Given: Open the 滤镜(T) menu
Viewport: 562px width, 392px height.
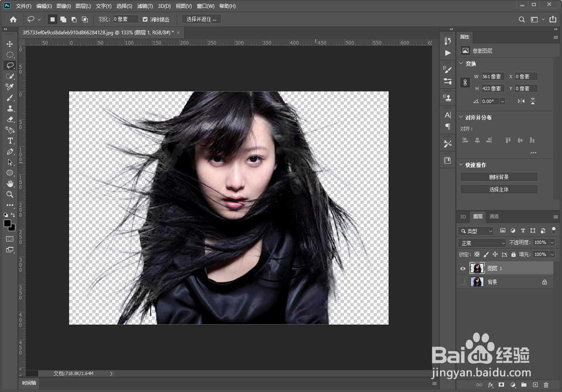Looking at the screenshot, I should pyautogui.click(x=145, y=6).
